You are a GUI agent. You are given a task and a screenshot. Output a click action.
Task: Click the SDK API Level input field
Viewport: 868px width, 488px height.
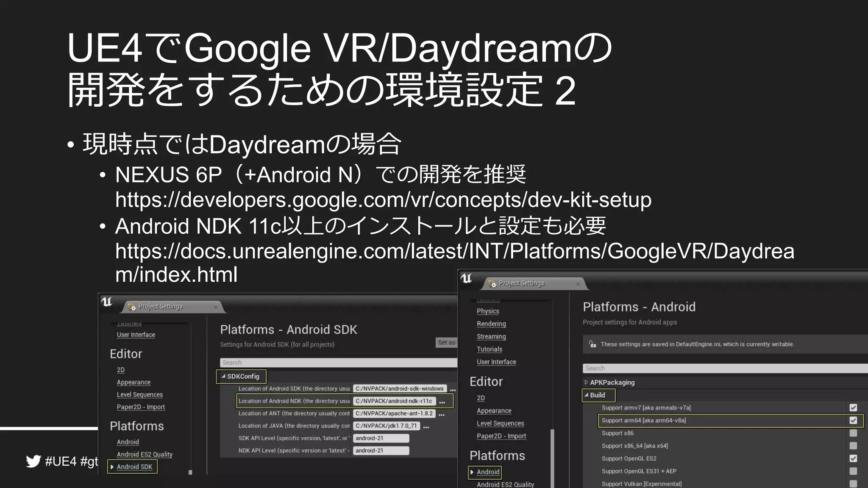pos(381,438)
